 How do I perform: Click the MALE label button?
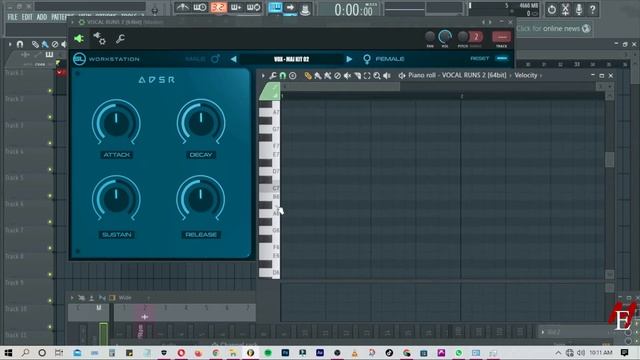tap(195, 59)
